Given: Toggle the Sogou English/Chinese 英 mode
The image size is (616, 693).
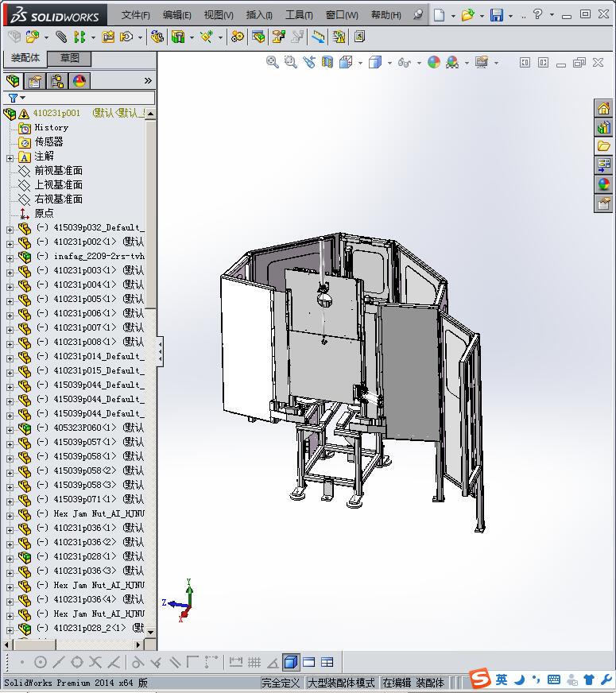Looking at the screenshot, I should (502, 679).
